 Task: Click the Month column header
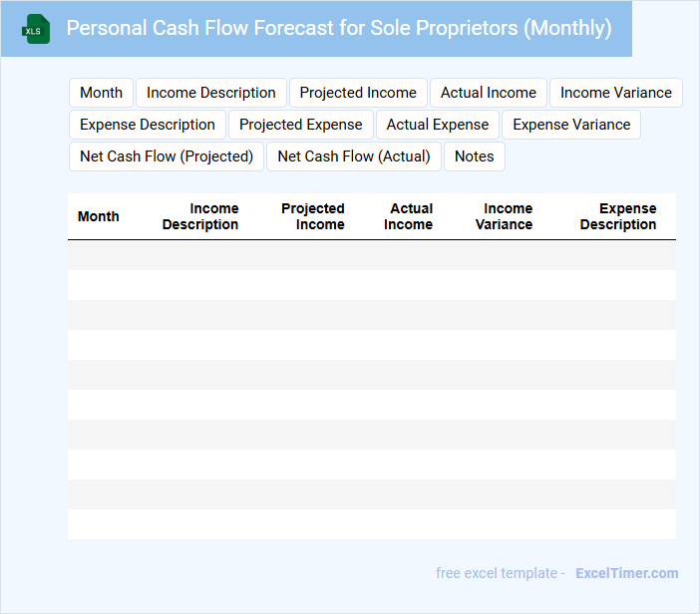99,216
